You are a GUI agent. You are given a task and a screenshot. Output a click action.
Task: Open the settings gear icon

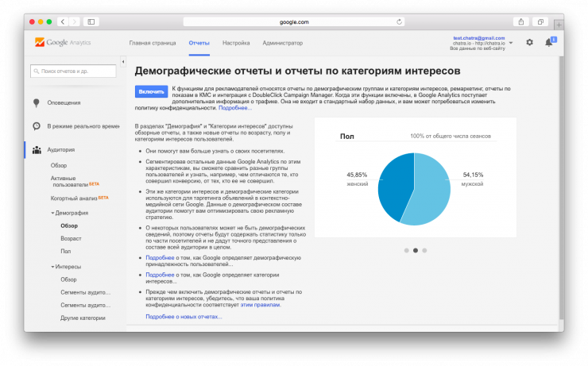click(x=529, y=42)
